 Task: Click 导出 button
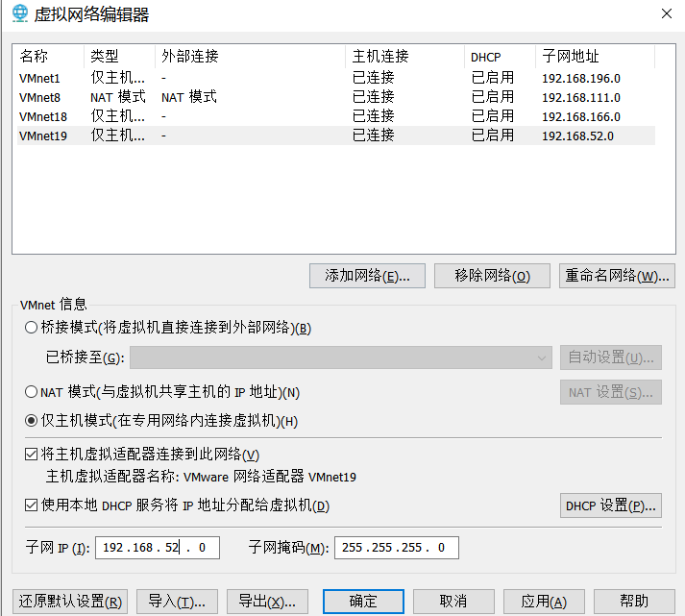coord(267,602)
